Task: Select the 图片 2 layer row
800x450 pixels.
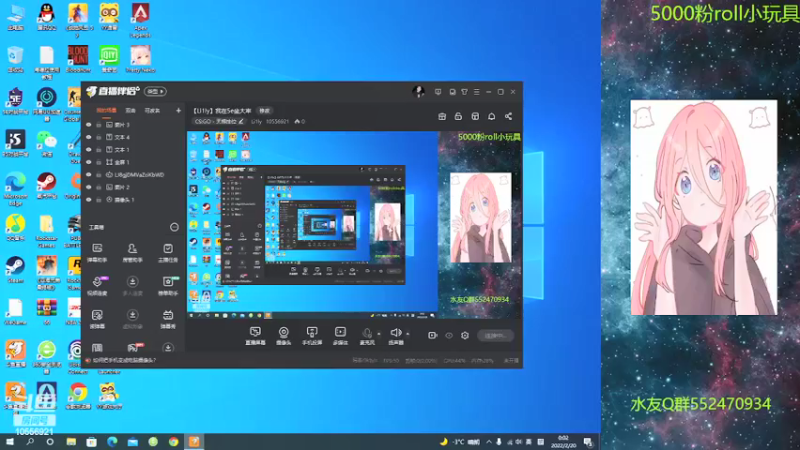Action: (x=133, y=187)
